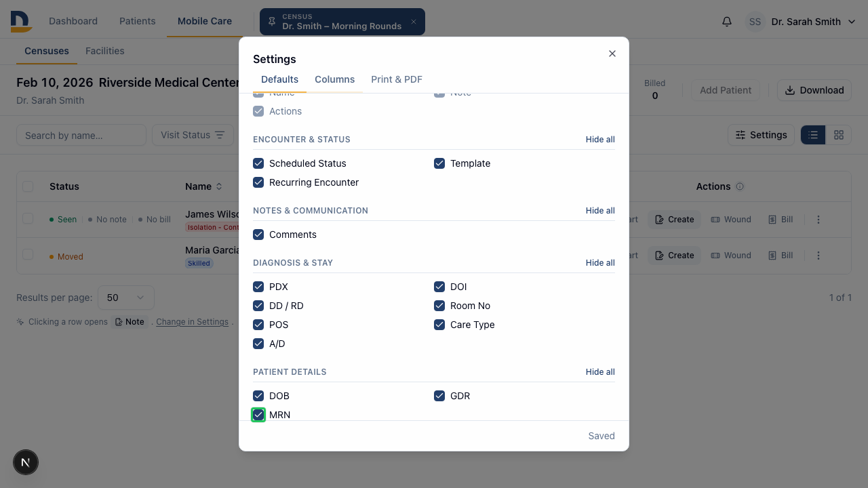Open notifications bell icon
868x488 pixels.
[x=727, y=22]
